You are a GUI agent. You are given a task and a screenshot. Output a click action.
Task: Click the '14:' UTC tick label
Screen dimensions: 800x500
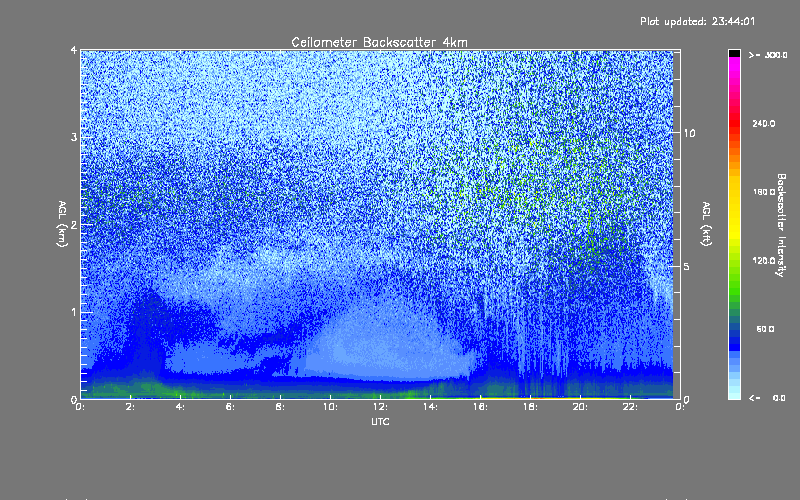tap(430, 407)
